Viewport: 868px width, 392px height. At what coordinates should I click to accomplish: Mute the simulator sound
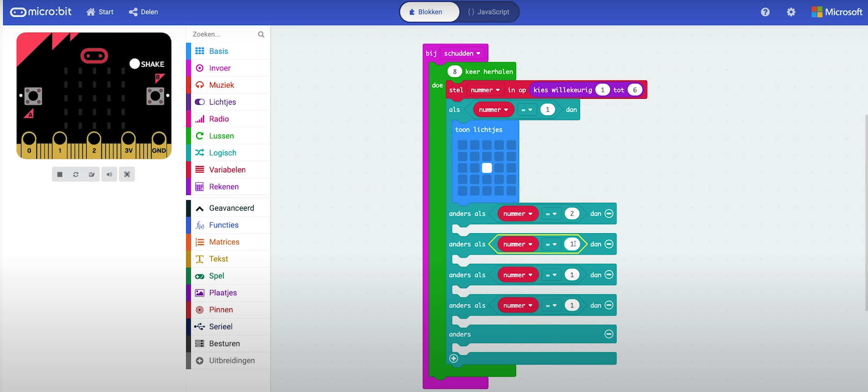[109, 175]
